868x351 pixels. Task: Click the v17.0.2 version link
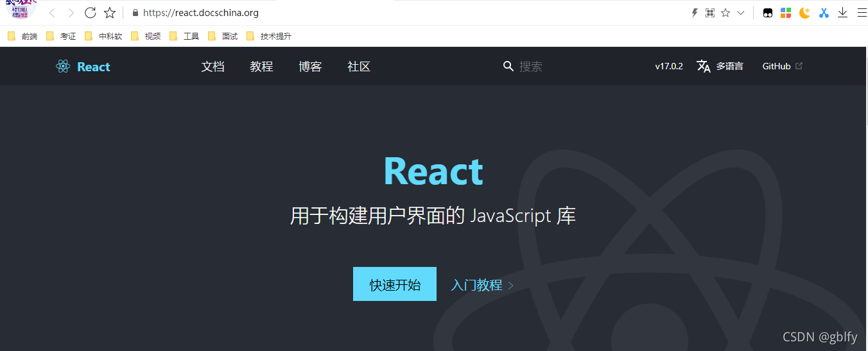click(x=669, y=66)
